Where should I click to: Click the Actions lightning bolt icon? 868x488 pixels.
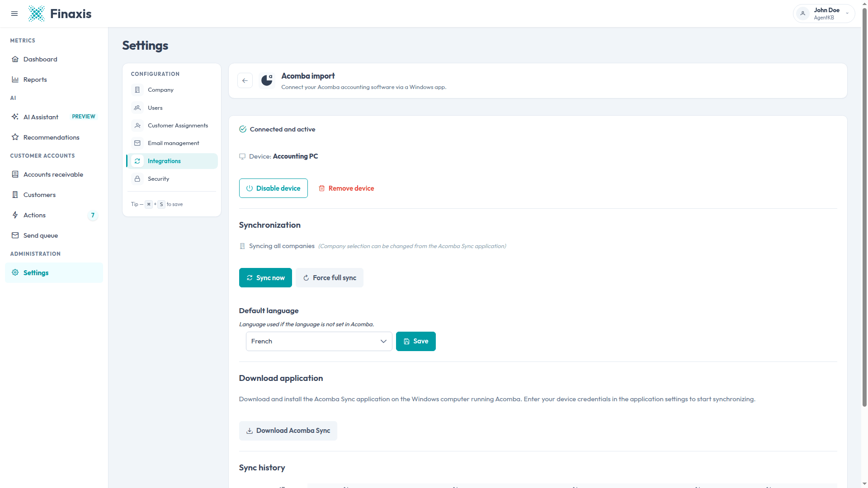pyautogui.click(x=15, y=215)
